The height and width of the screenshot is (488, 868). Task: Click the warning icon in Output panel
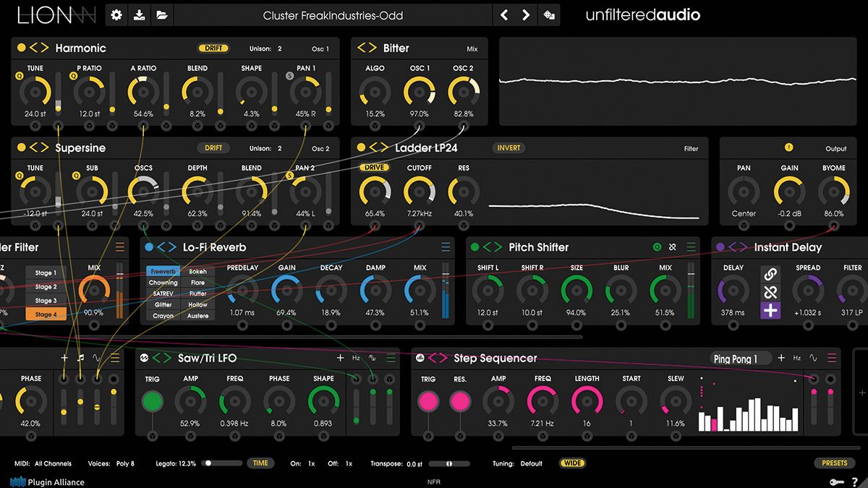[x=788, y=147]
